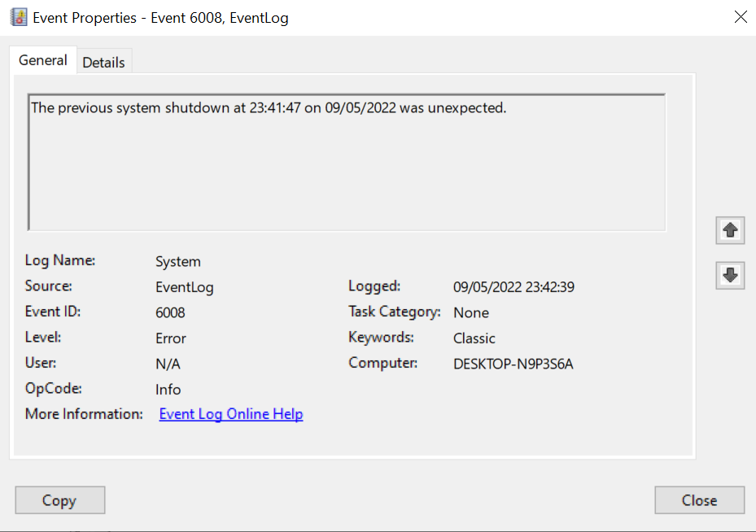Click the OpCode: label
This screenshot has height=532, width=756.
pyautogui.click(x=54, y=388)
